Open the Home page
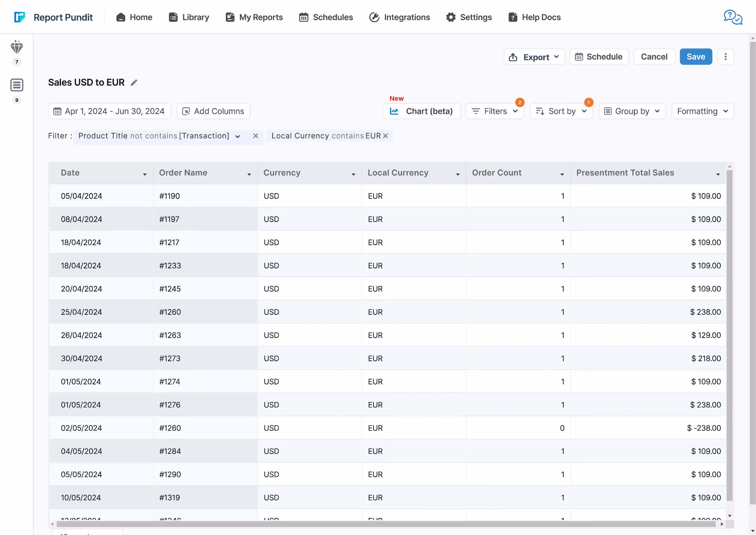Viewport: 756px width, 535px height. [x=134, y=17]
